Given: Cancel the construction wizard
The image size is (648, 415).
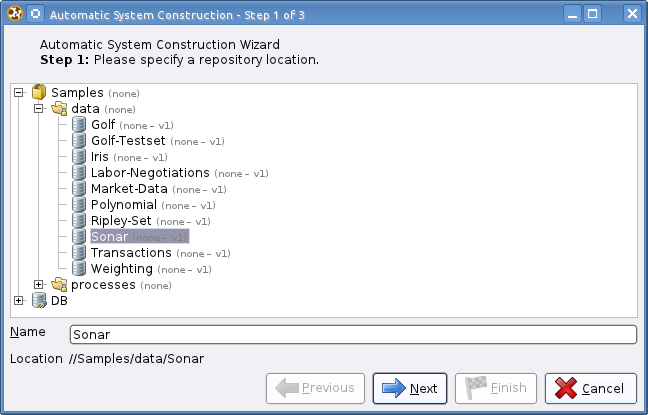Looking at the screenshot, I should point(591,388).
